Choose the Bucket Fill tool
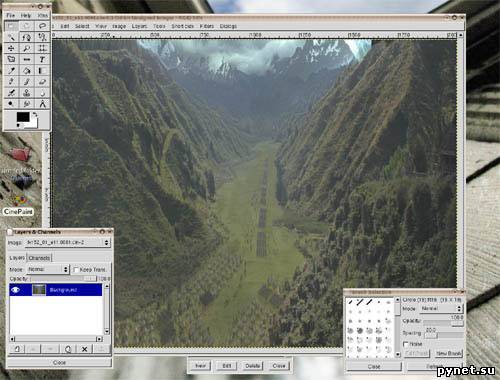This screenshot has height=380, width=500. [x=27, y=71]
